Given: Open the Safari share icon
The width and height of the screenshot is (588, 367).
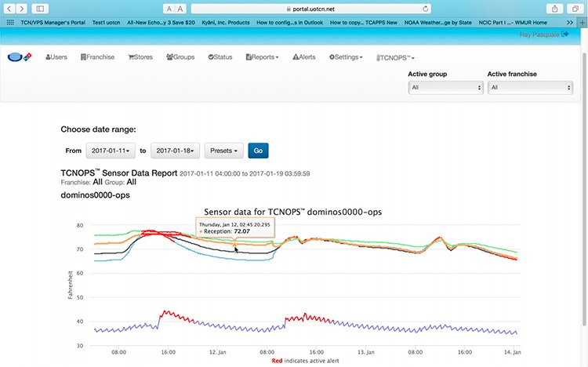Looking at the screenshot, I should tap(554, 9).
